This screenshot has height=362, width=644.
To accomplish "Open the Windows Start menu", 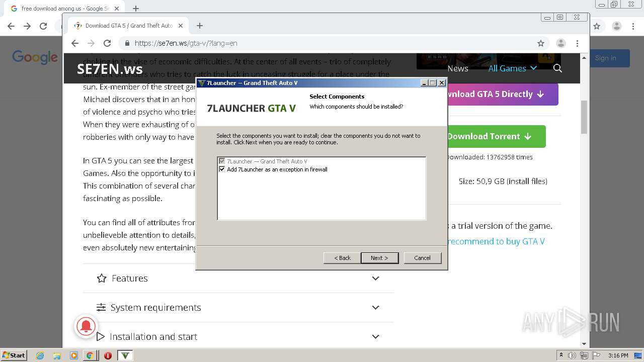I will click(14, 355).
